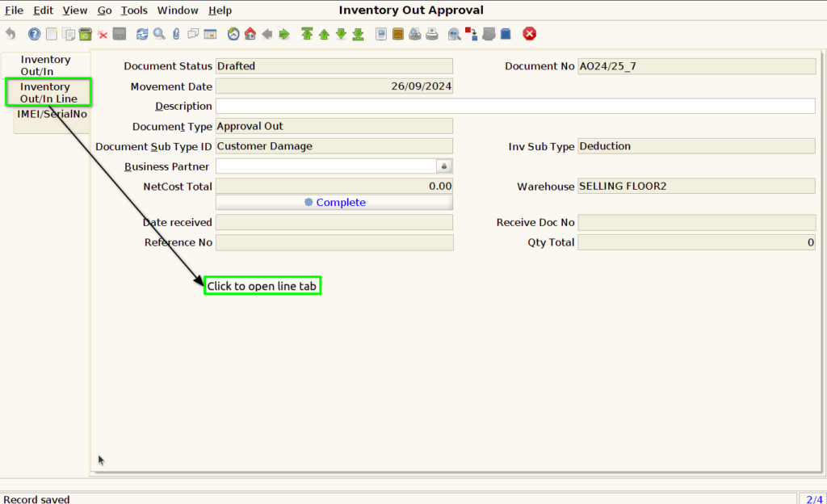Click the Zoom Across magnifier icon
827x504 pixels.
point(454,34)
